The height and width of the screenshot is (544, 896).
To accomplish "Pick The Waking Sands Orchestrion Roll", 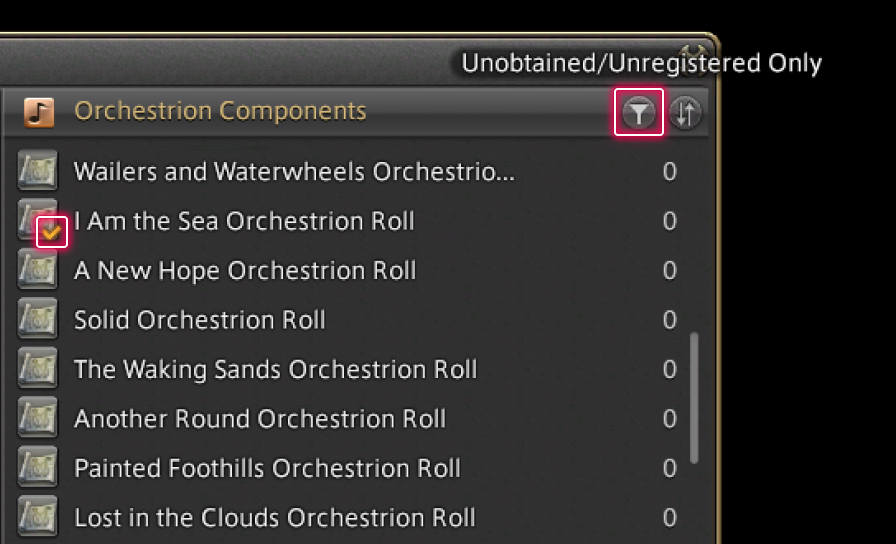I will 275,369.
